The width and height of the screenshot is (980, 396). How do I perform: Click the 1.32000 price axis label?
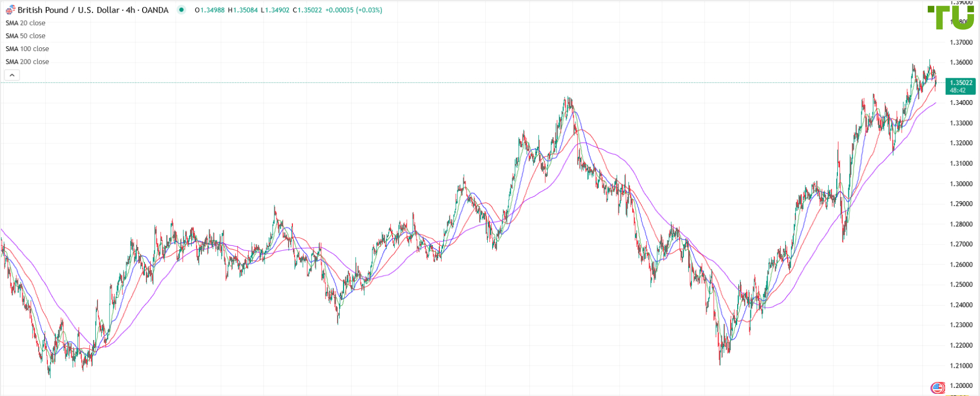point(961,143)
